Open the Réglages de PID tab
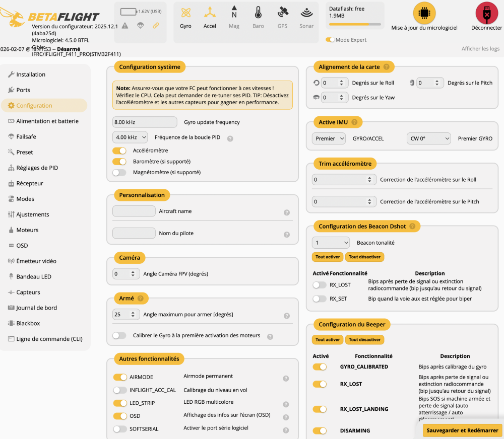This screenshot has height=439, width=504. click(37, 168)
